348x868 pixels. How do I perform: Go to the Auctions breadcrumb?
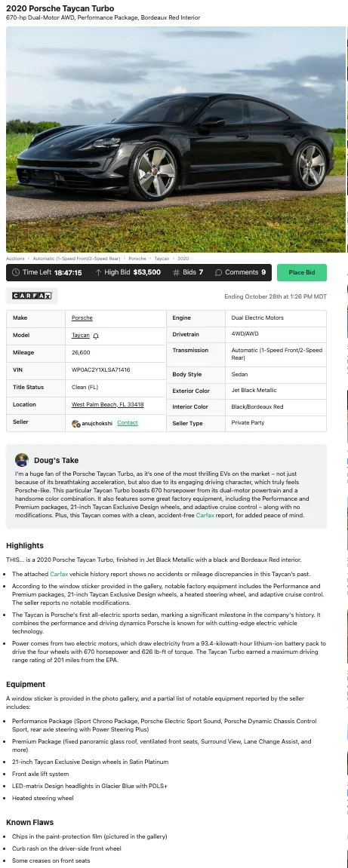16,259
